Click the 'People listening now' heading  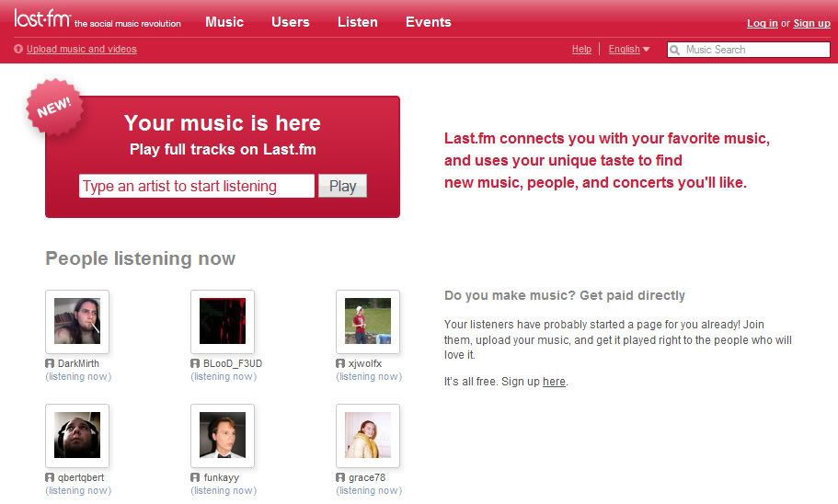(141, 258)
